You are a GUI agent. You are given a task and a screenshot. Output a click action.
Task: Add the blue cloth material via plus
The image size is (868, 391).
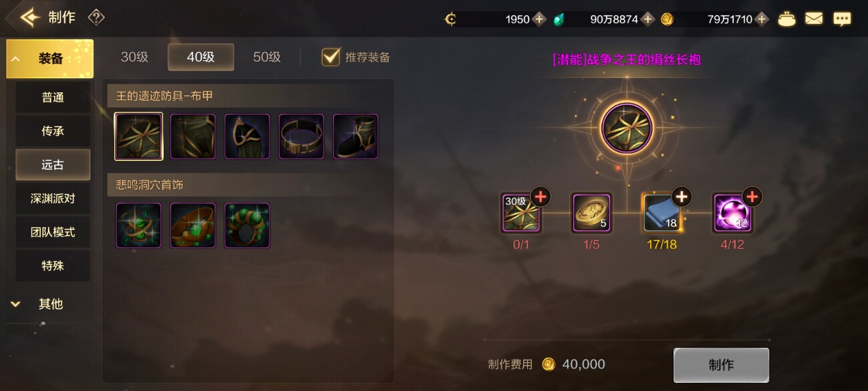pyautogui.click(x=681, y=197)
